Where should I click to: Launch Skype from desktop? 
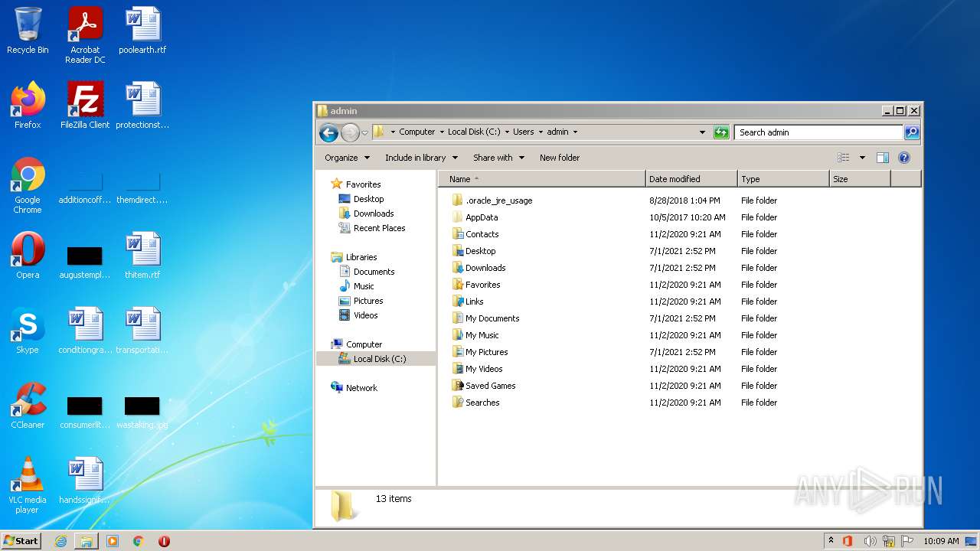(28, 331)
